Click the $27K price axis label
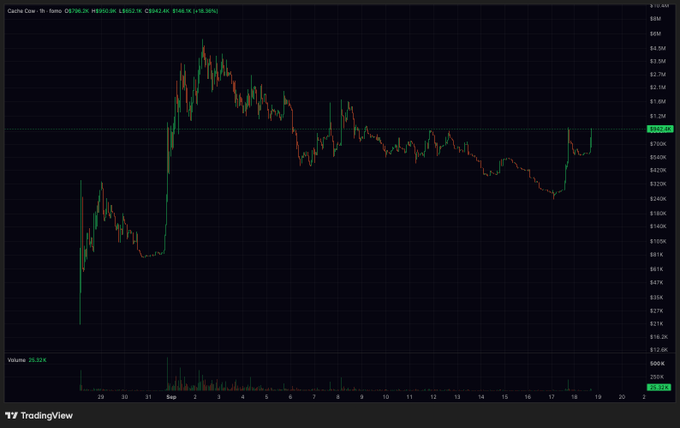The width and height of the screenshot is (680, 428). [657, 310]
